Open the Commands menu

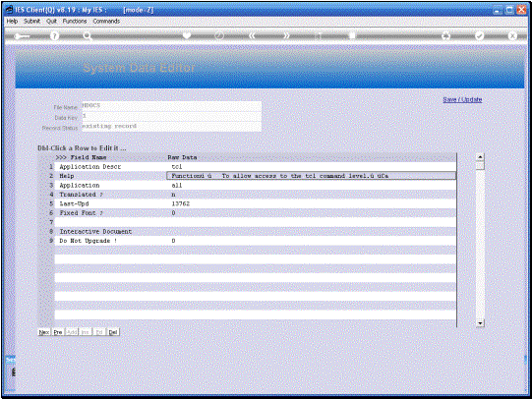click(106, 21)
